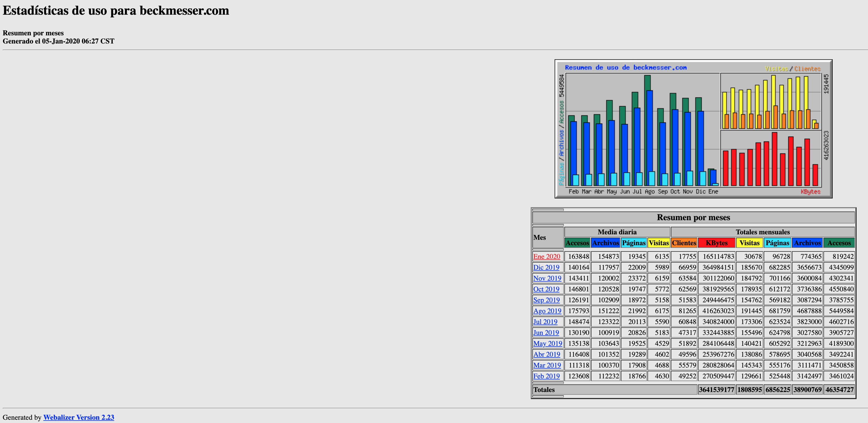Viewport: 868px width, 423px height.
Task: Open the Abr 2019 statistics link
Action: pyautogui.click(x=546, y=354)
